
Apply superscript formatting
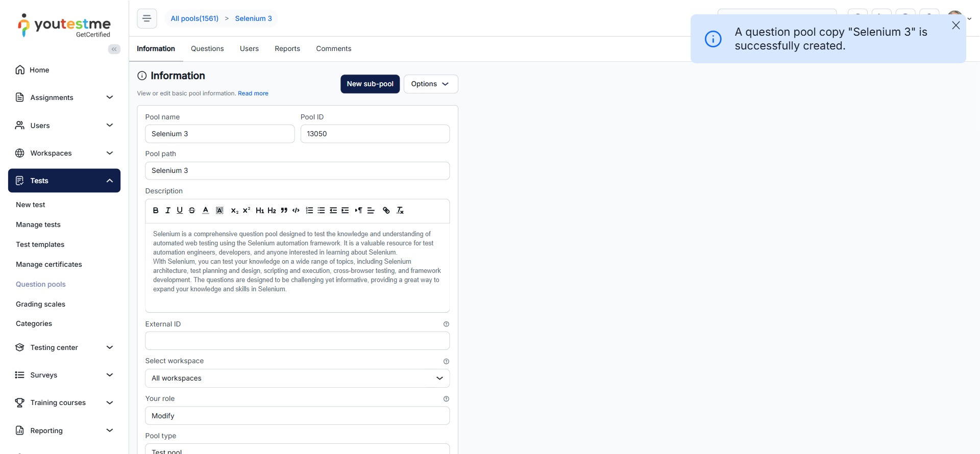point(247,210)
